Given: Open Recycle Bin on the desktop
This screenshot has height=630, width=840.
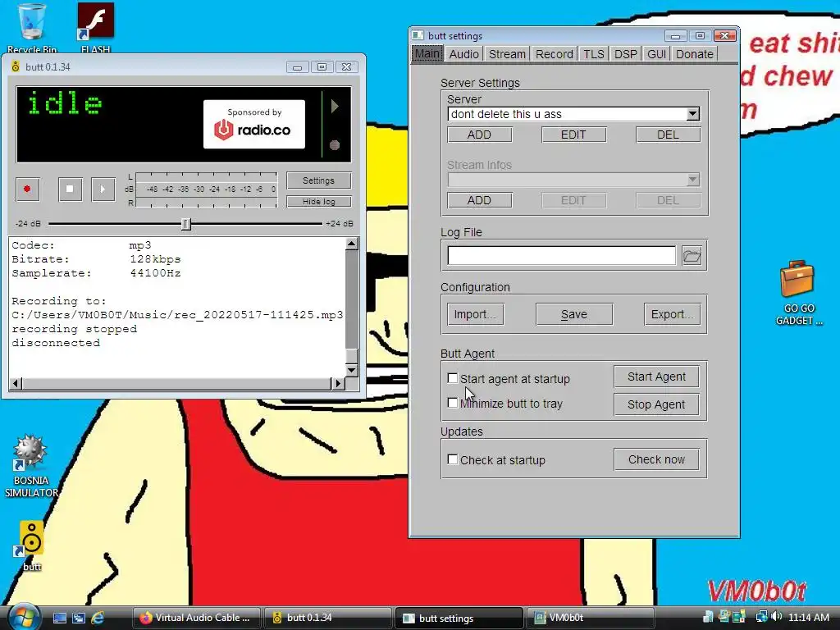Looking at the screenshot, I should click(32, 27).
